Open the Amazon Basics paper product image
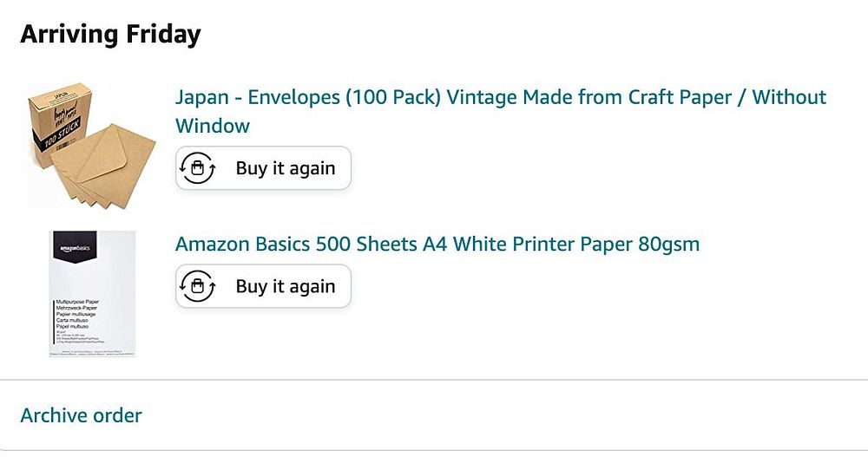 [92, 293]
